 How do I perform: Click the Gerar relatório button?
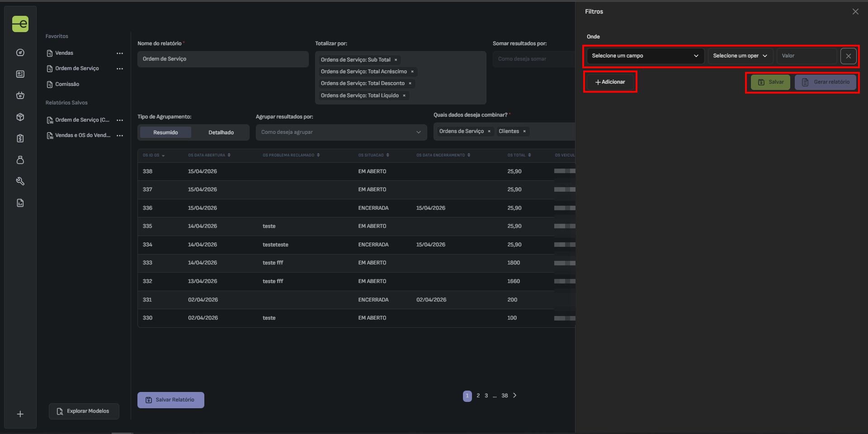click(825, 82)
